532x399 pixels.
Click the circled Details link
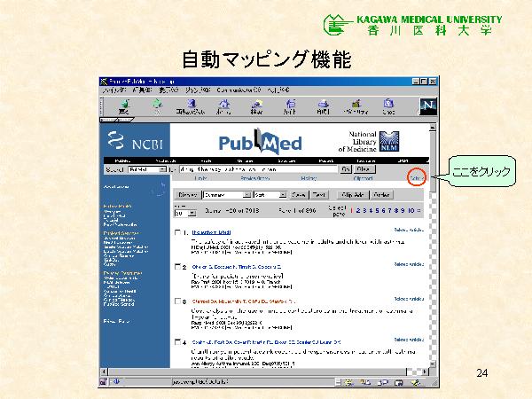[417, 178]
